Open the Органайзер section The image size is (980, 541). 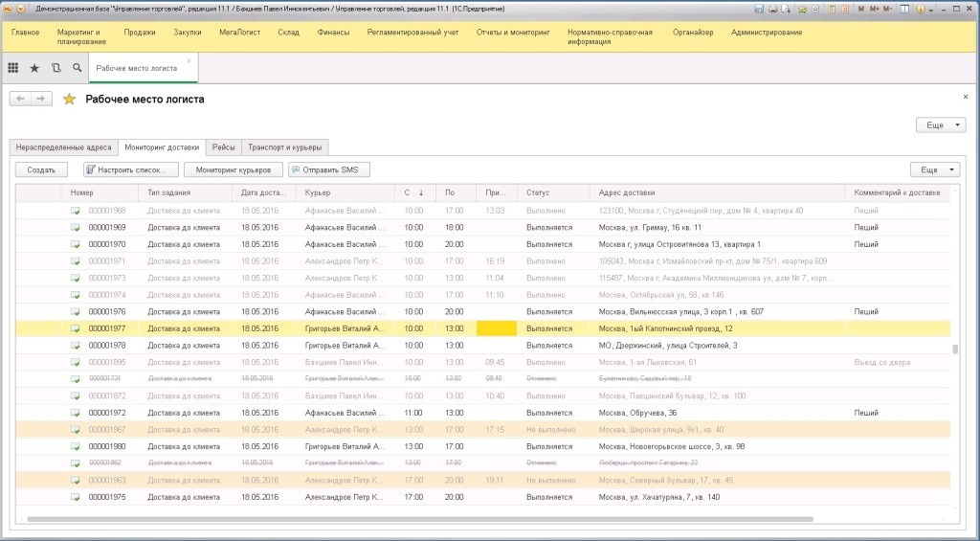click(x=693, y=33)
